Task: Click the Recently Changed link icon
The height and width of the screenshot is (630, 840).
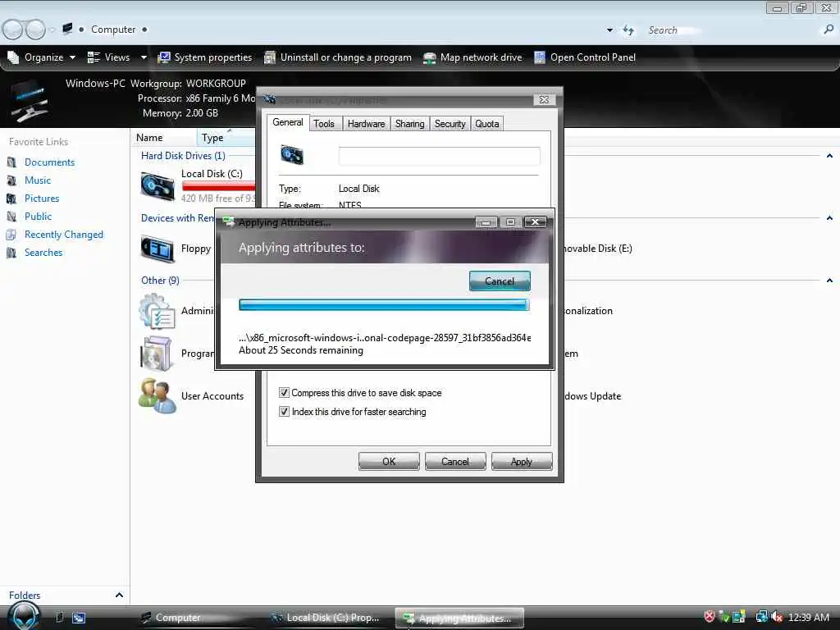Action: click(11, 235)
